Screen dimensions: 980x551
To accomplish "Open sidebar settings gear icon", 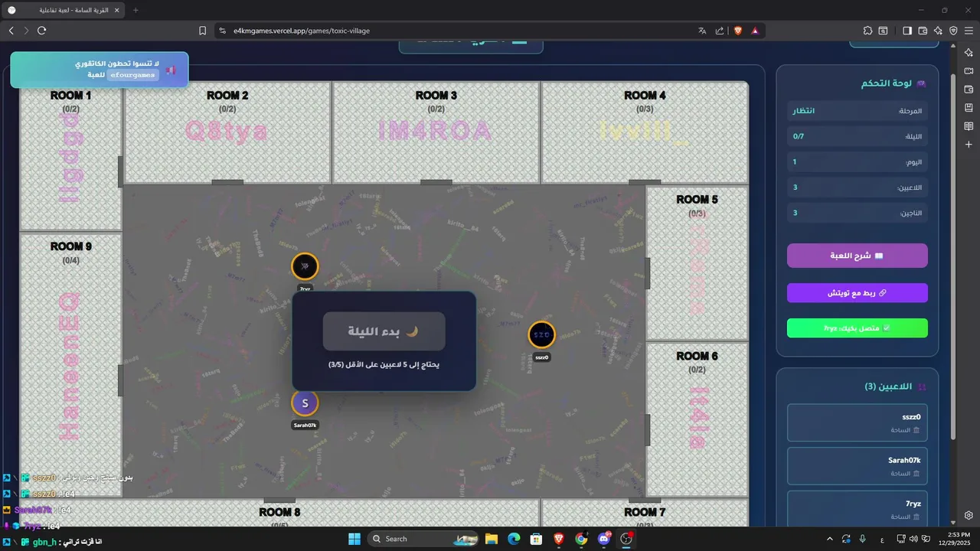I will [969, 515].
